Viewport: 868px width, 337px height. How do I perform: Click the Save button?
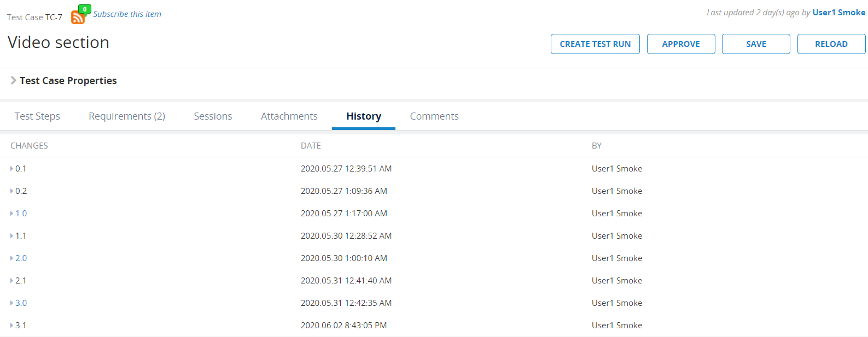coord(756,44)
